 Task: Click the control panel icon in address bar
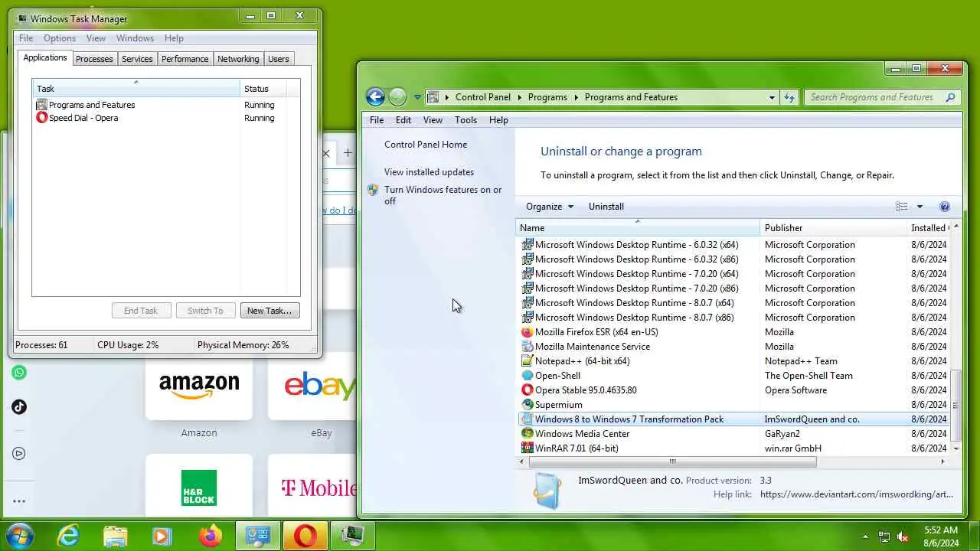pos(433,97)
